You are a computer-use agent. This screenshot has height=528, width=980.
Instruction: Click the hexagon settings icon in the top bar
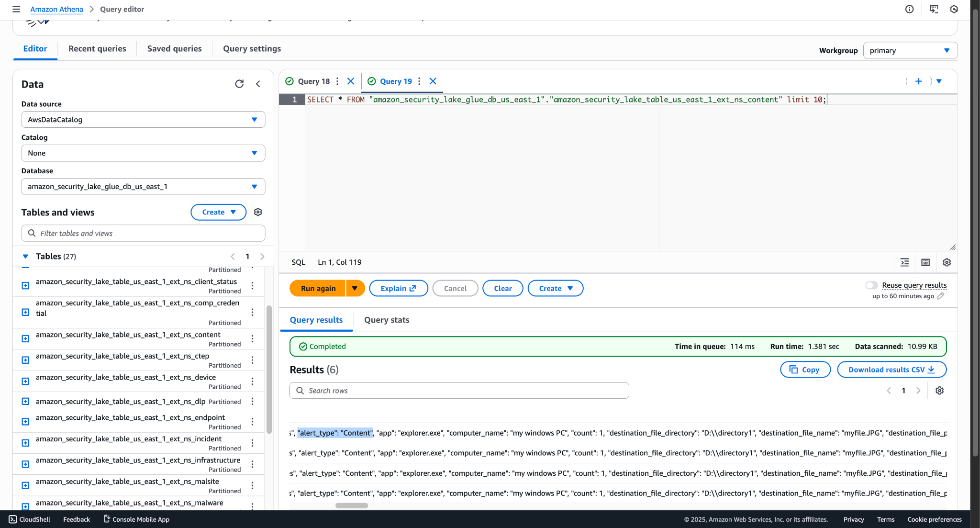click(954, 9)
